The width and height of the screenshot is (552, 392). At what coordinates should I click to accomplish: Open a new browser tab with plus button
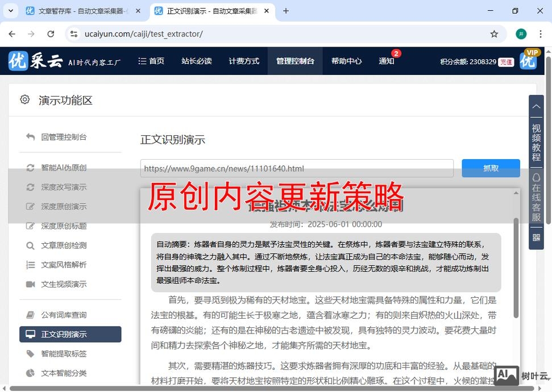pos(285,10)
